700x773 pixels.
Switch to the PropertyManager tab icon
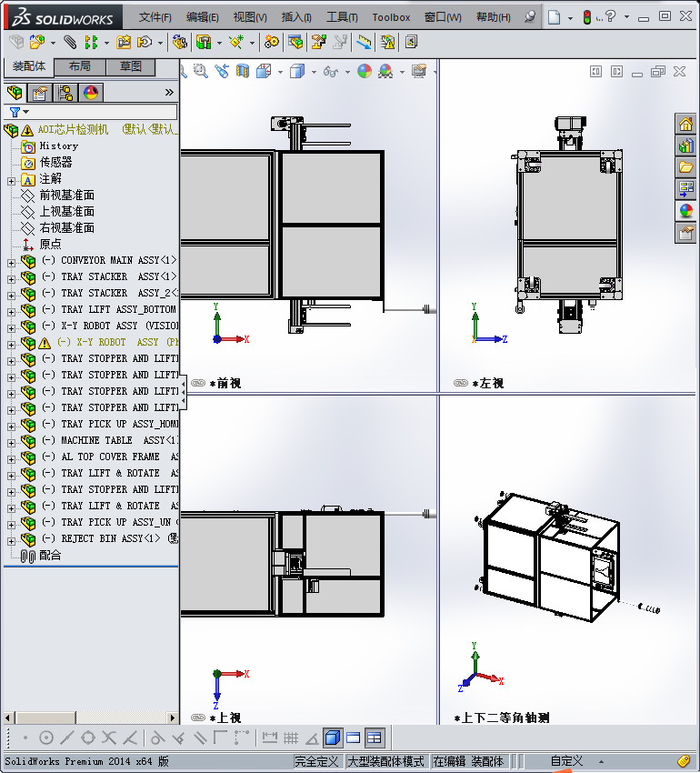(x=40, y=93)
